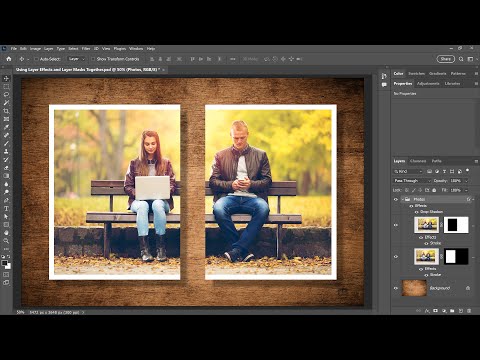Enable the Auto-Select checkbox
Screen dimensions: 480x360
(36, 59)
